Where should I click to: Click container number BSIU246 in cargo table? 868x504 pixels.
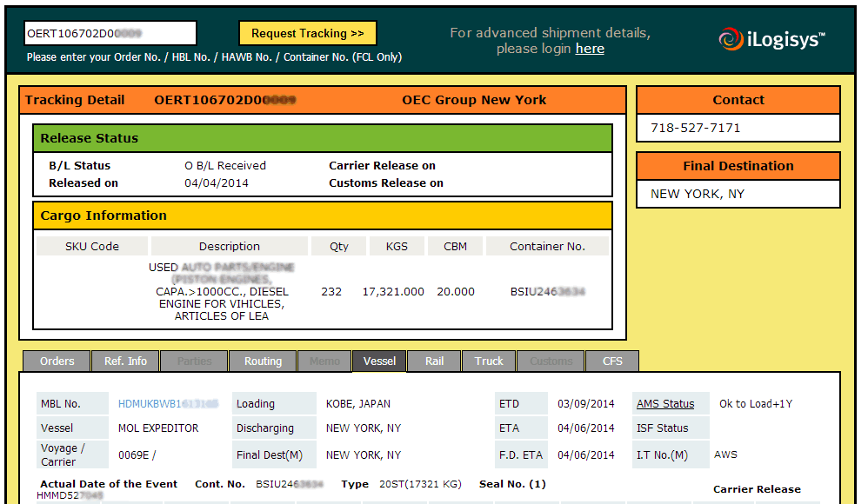pyautogui.click(x=547, y=292)
